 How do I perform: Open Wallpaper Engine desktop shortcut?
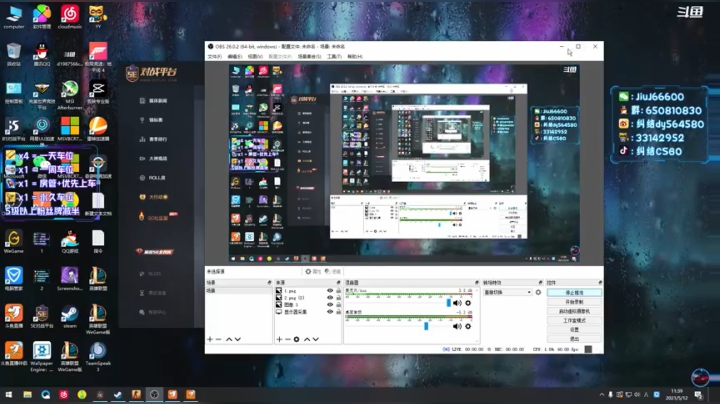click(42, 357)
